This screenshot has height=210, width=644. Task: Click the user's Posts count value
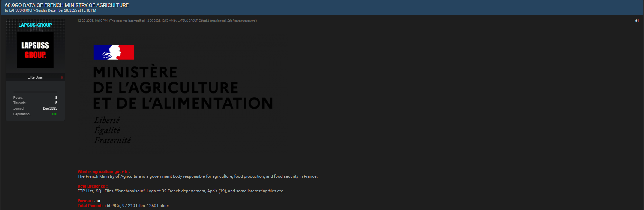coord(56,98)
